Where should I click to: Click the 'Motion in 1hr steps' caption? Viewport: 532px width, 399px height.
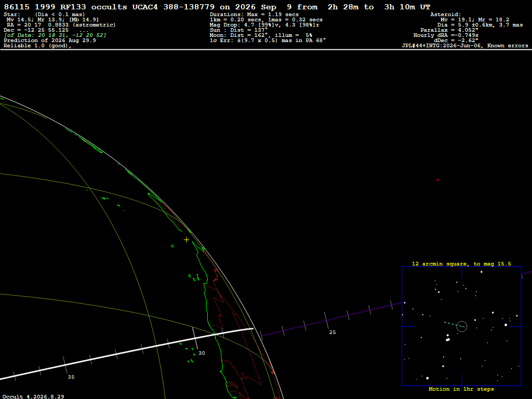point(461,389)
